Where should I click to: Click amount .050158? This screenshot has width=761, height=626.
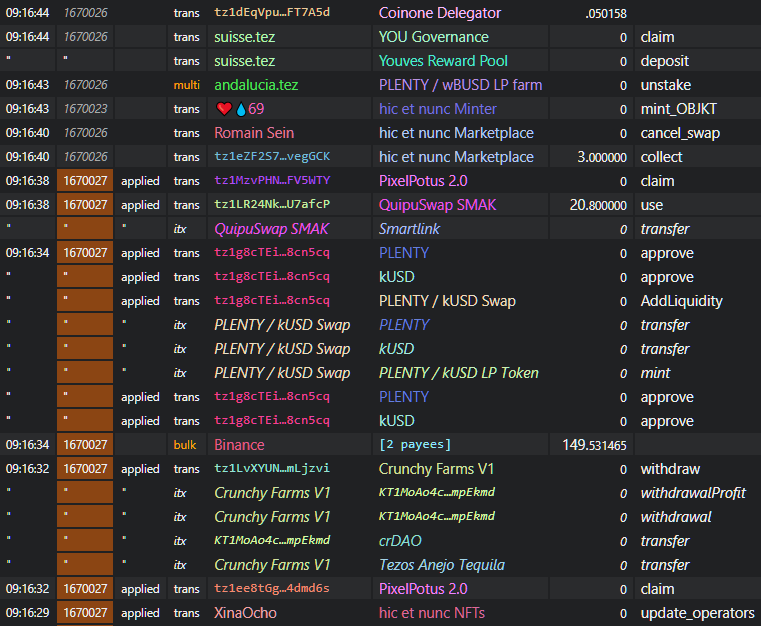point(606,14)
